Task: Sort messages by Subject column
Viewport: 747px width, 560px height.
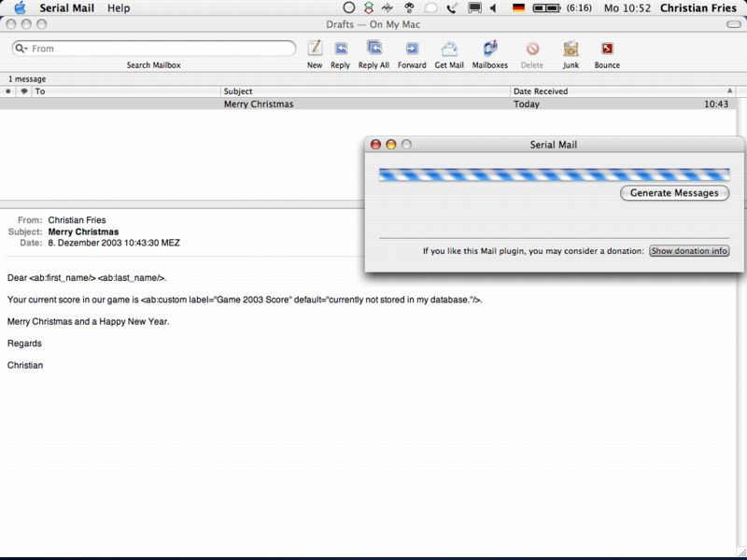Action: [x=364, y=91]
